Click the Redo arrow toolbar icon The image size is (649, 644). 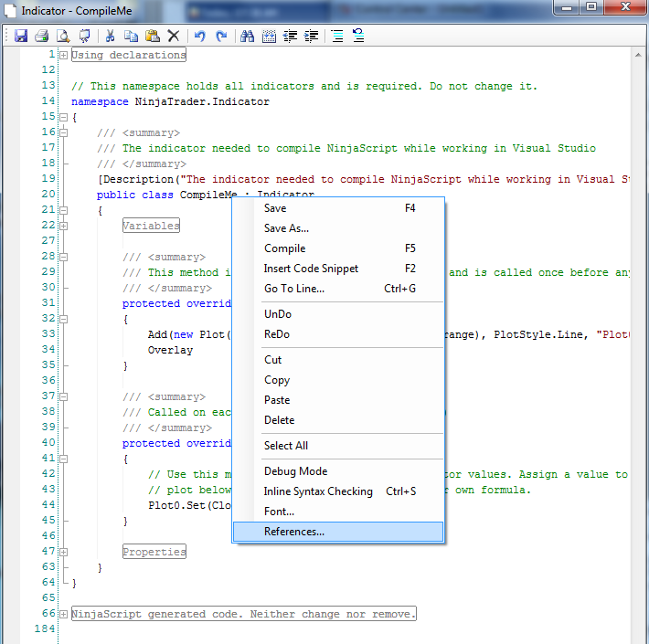221,36
